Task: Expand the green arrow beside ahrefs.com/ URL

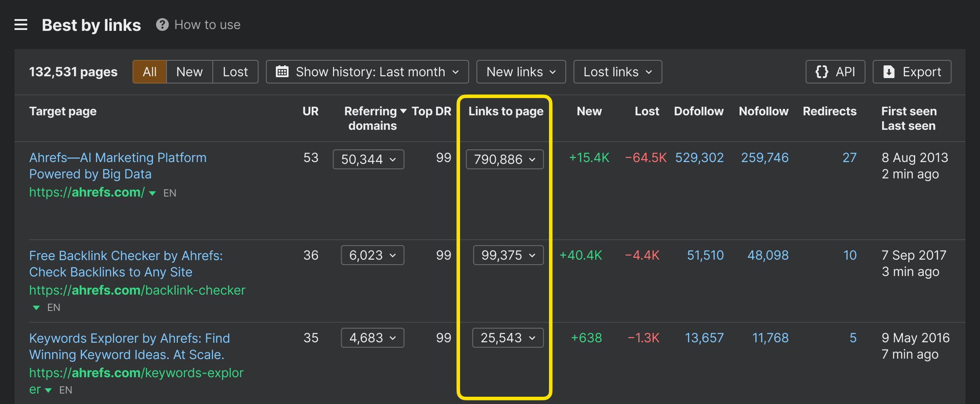Action: 152,193
